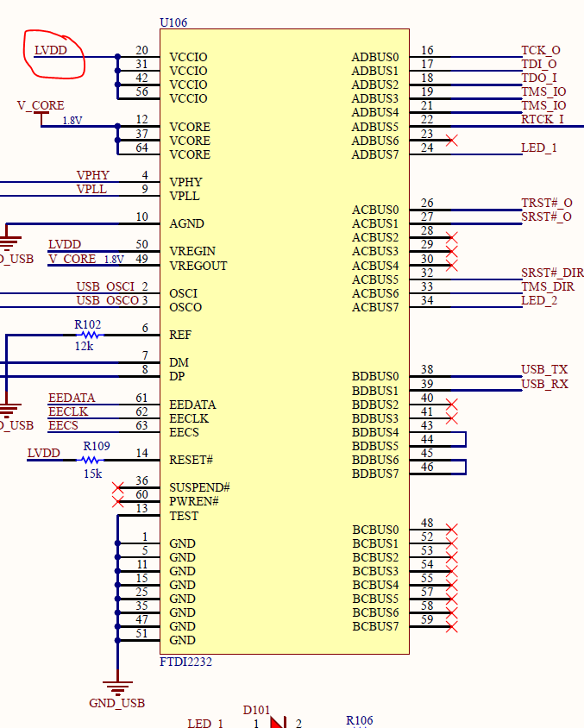Select the EEDATA net label on pin 61
The width and height of the screenshot is (584, 728).
pos(72,398)
